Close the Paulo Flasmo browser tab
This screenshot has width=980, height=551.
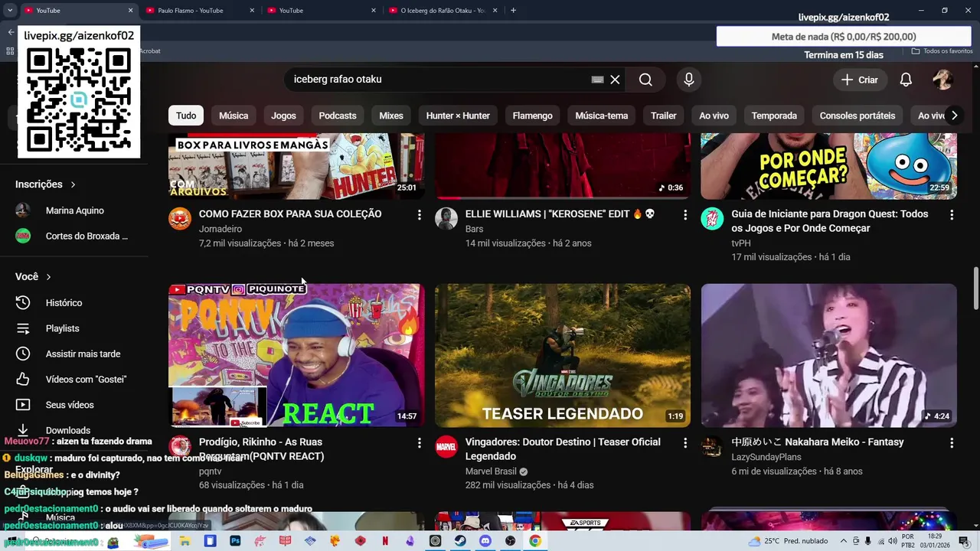coord(252,10)
